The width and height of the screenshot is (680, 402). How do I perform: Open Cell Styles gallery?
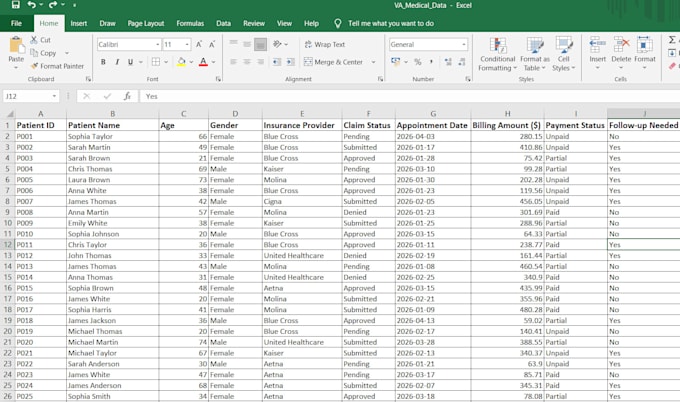(563, 54)
